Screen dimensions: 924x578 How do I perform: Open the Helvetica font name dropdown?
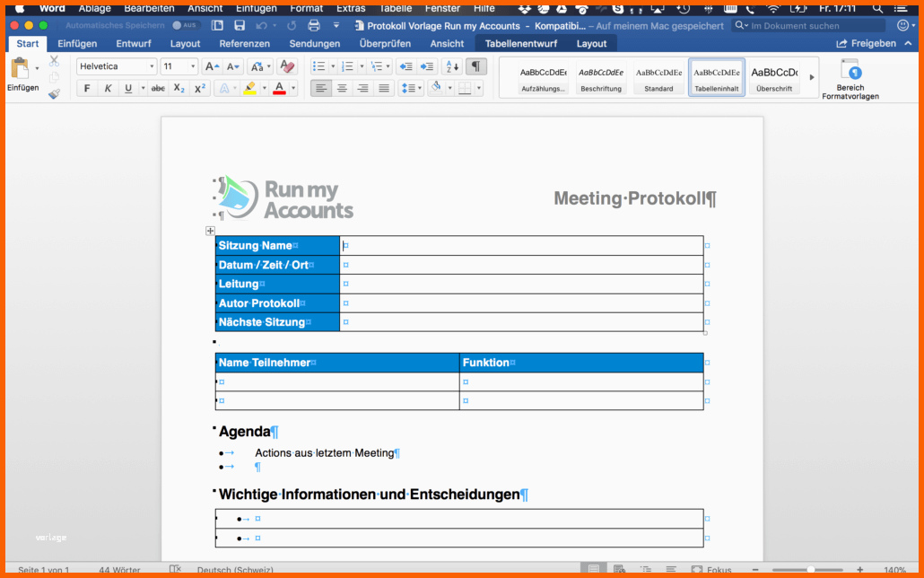[x=116, y=66]
